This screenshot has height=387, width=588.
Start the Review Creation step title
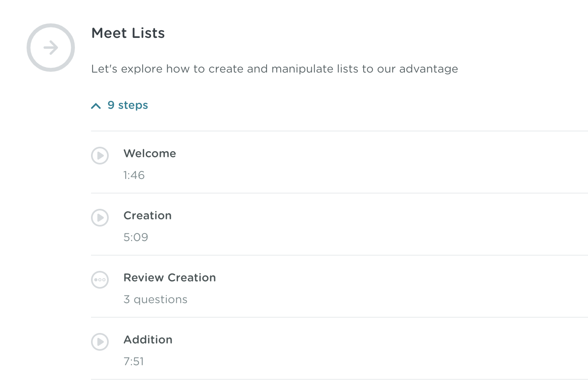[x=170, y=278]
